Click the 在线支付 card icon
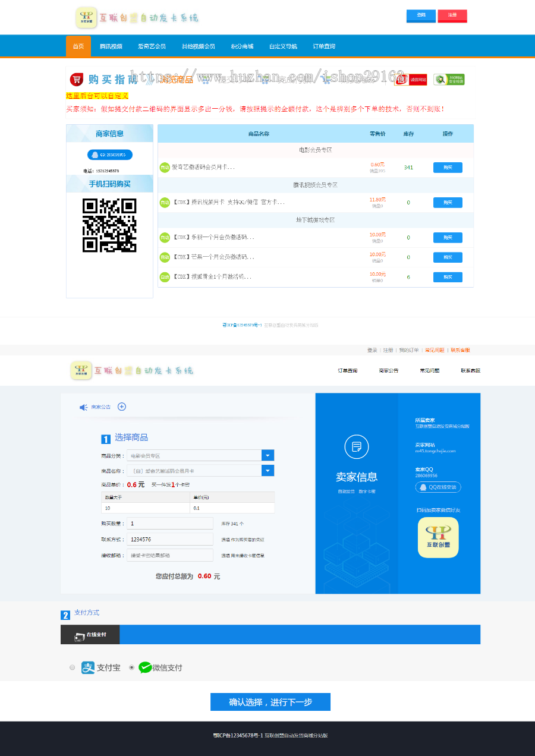The image size is (535, 756). click(80, 636)
